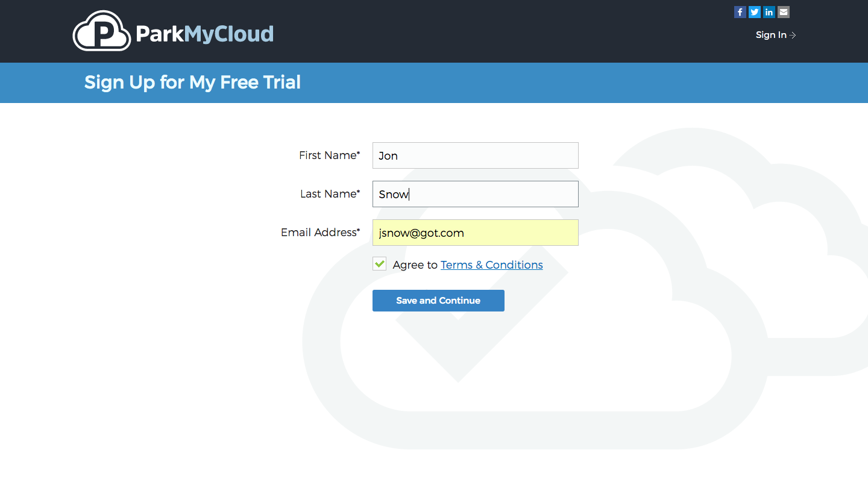Focus the First Name field containing Jon
Screen dimensions: 868x485
[475, 155]
